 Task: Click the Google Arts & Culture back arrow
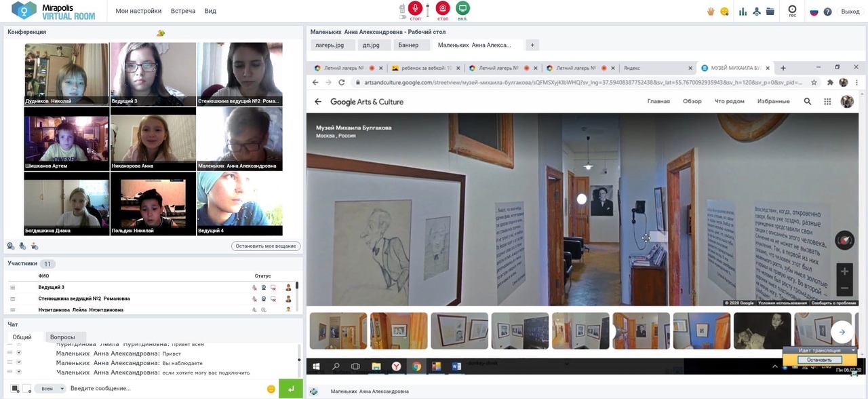[318, 102]
